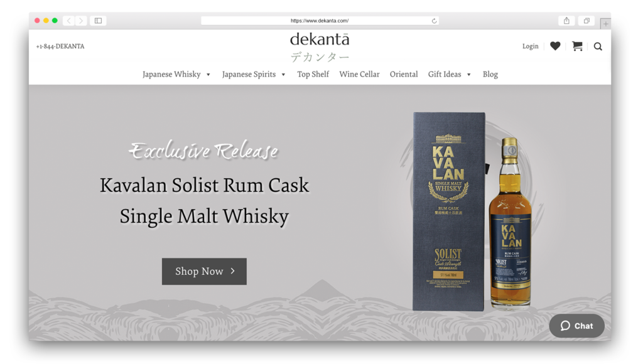Viewport: 643px width, 364px height.
Task: Open the Wine Cellar menu item
Action: pos(359,74)
